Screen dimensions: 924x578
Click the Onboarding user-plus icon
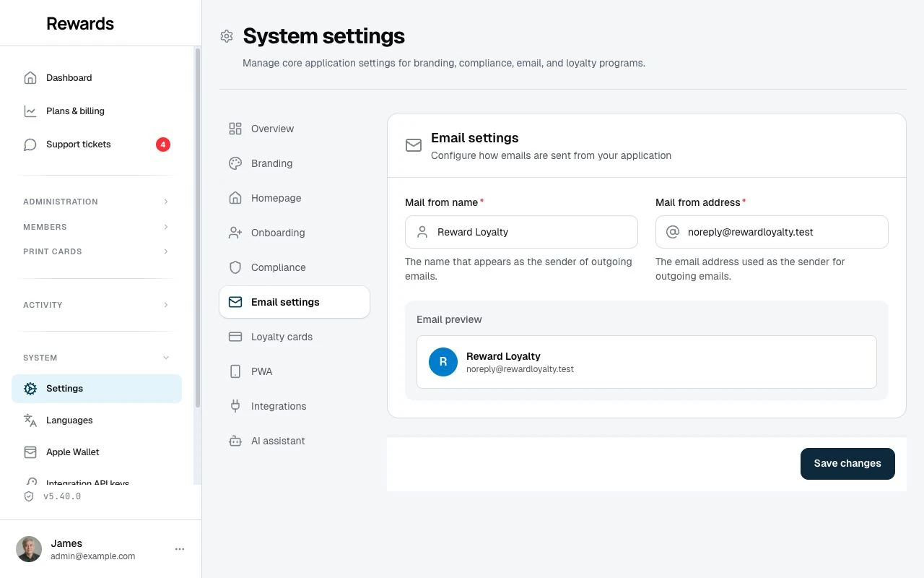tap(235, 233)
